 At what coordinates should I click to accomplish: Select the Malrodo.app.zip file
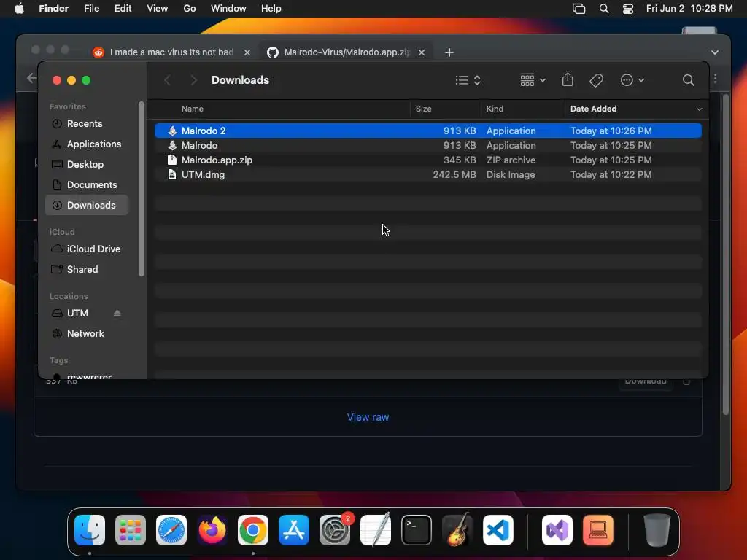427,160
